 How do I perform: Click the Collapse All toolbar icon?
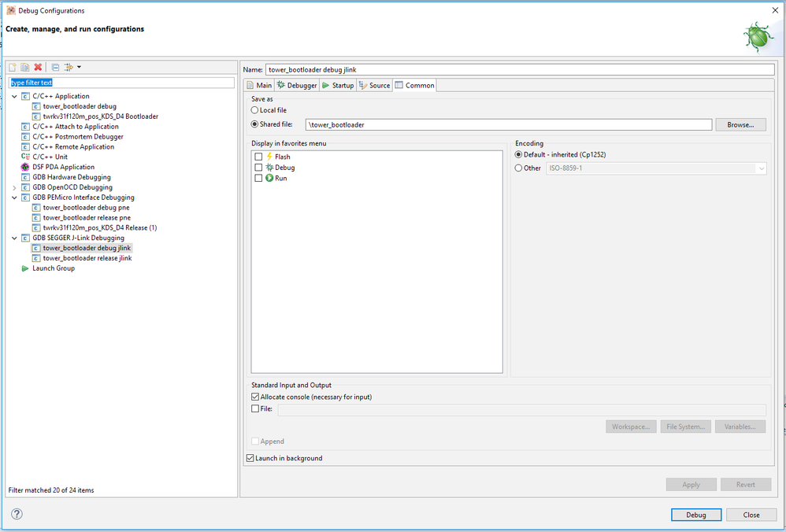click(x=56, y=67)
